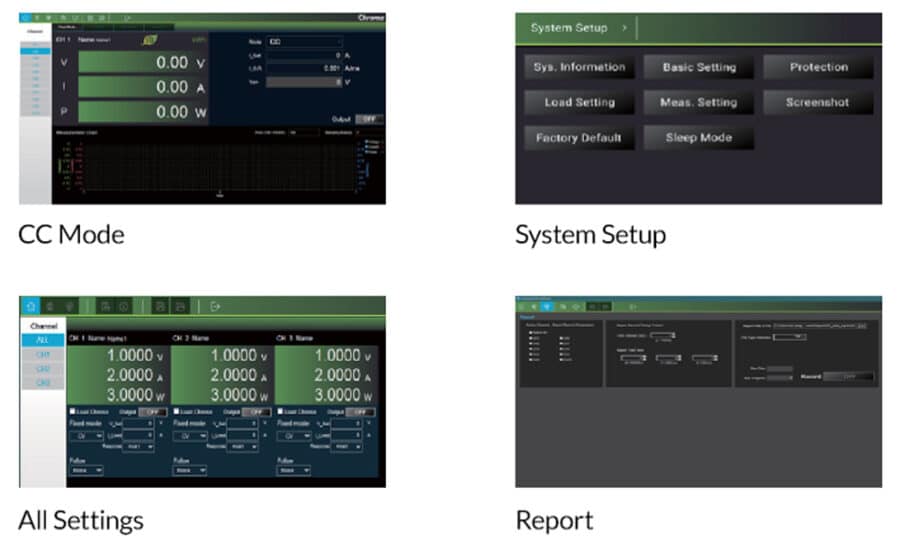Toggle CH 1 Output switch in All Settings

[x=151, y=411]
